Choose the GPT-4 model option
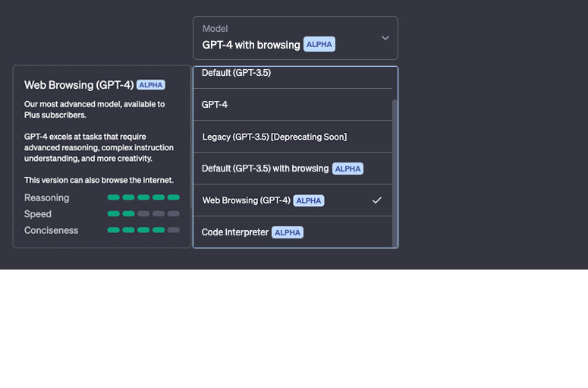 [x=293, y=105]
